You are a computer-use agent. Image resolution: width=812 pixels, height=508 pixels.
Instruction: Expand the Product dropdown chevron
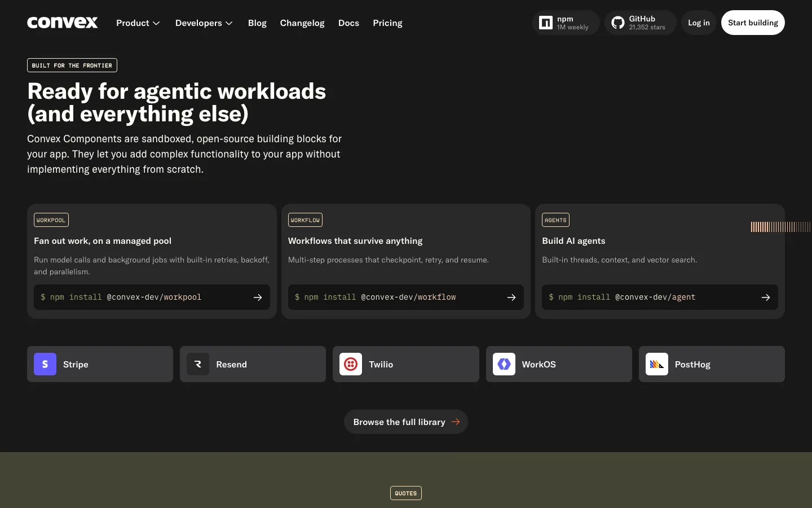click(x=156, y=23)
